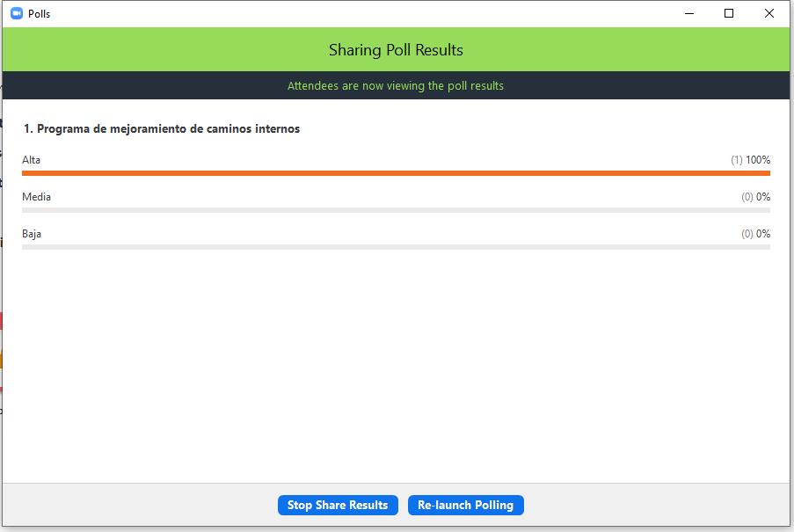The image size is (794, 532).
Task: Click the Baja 0% percentage text
Action: pyautogui.click(x=762, y=234)
